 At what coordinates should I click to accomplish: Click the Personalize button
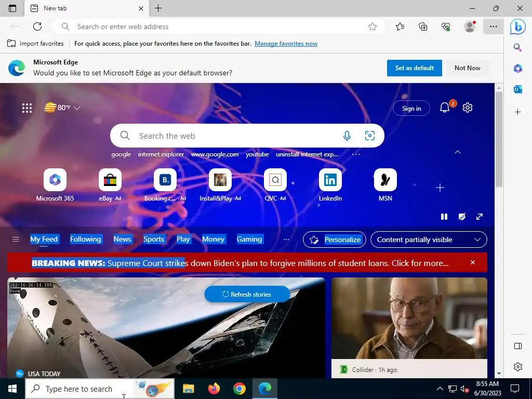(334, 240)
